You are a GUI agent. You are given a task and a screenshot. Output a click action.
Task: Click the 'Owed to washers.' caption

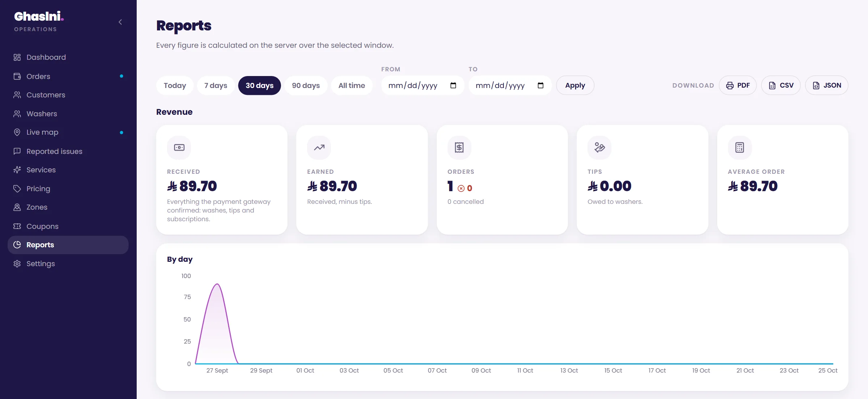[x=615, y=202]
